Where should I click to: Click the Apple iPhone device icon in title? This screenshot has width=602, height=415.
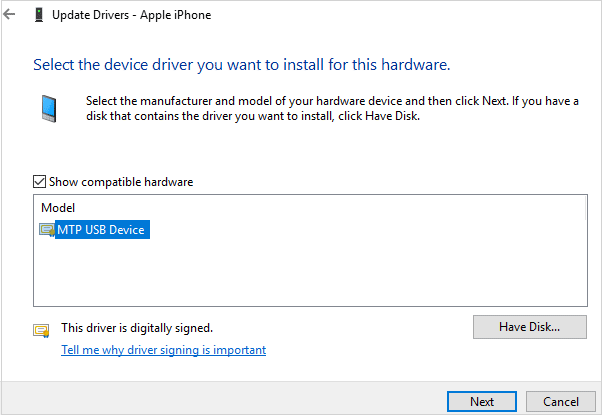(39, 15)
